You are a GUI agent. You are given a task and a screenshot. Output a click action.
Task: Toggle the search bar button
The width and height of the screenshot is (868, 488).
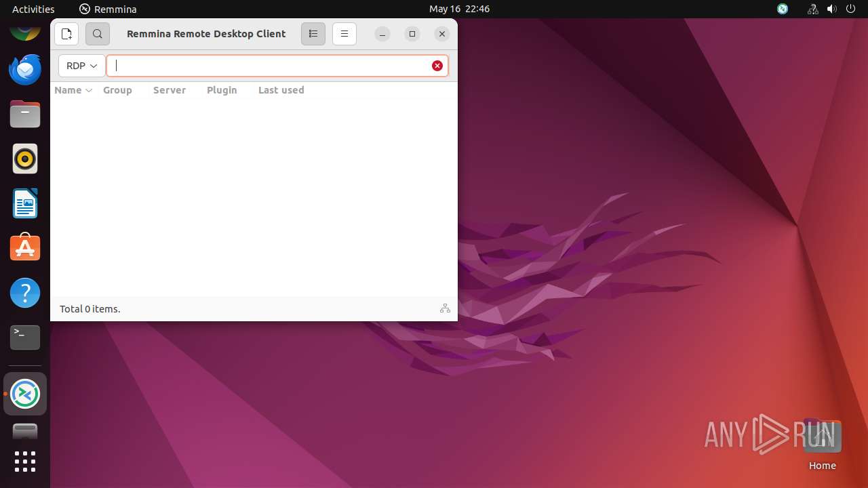(x=98, y=34)
